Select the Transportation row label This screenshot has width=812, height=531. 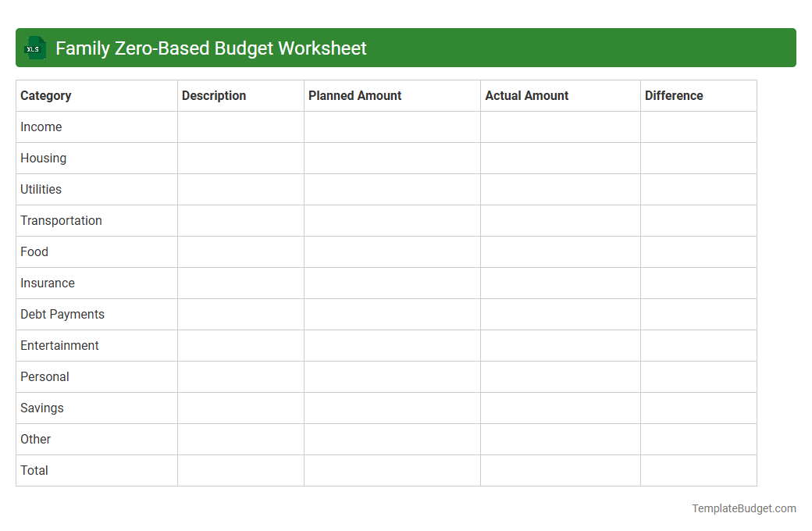point(61,220)
